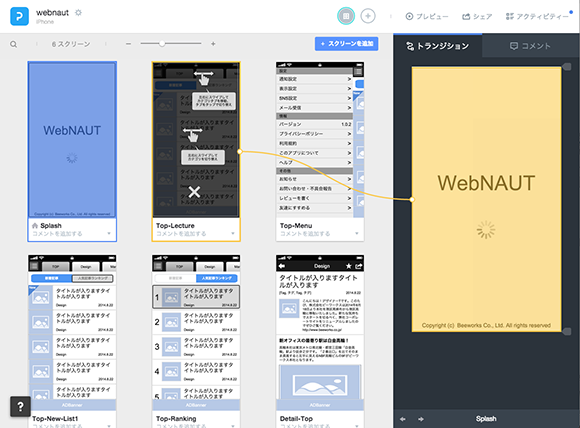Click the search magnifier icon
The height and width of the screenshot is (428, 580).
click(x=14, y=44)
